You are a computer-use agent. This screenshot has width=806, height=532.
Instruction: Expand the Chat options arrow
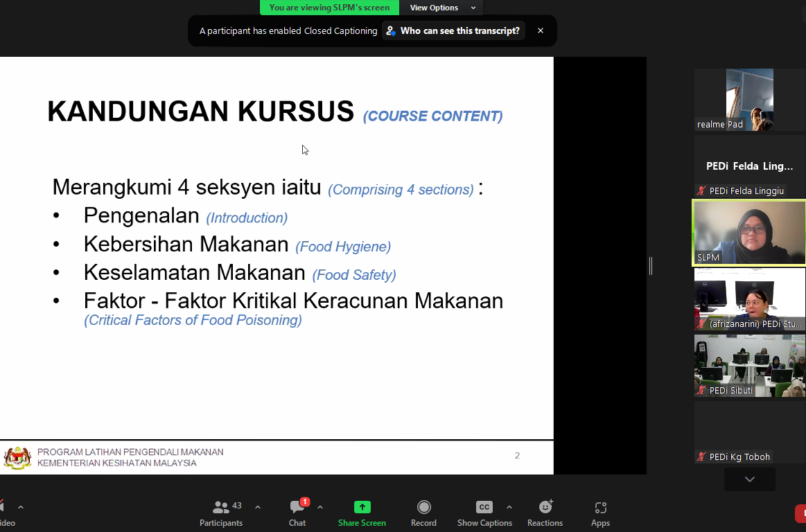pos(320,507)
